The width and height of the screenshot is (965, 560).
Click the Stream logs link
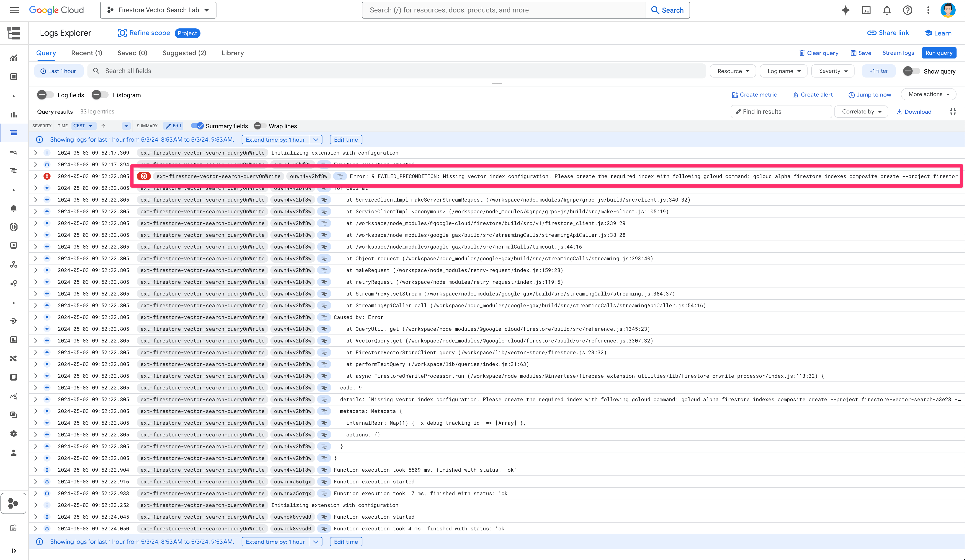coord(898,53)
